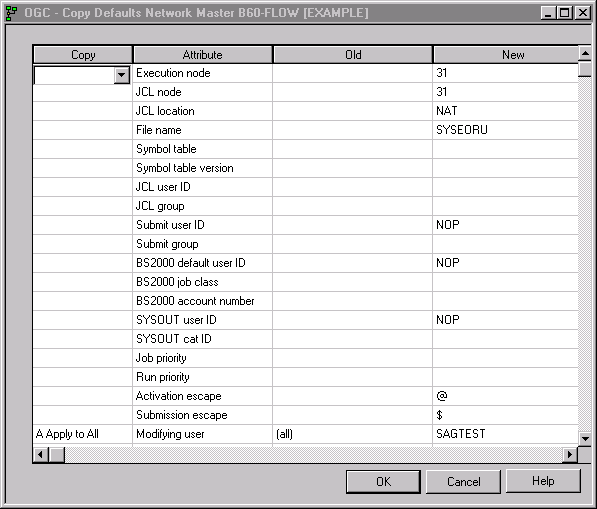Select the Activation escape attribute
This screenshot has width=597, height=509.
203,396
